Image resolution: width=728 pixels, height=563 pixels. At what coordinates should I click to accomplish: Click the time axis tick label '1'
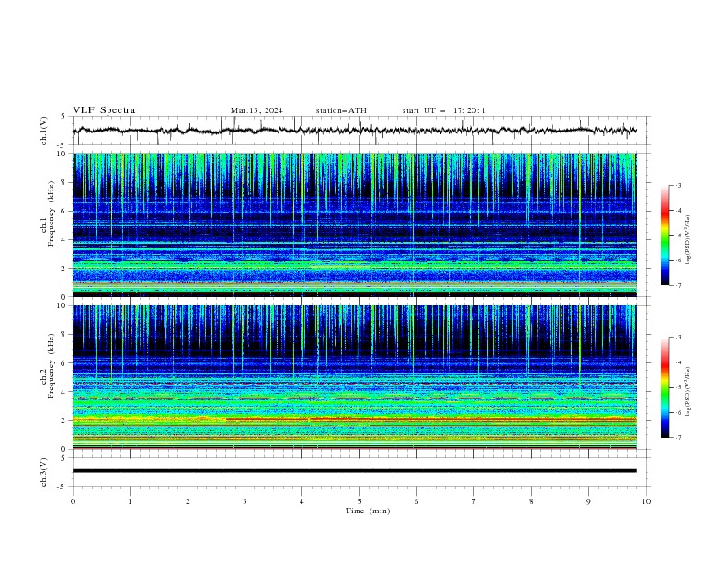(x=131, y=501)
